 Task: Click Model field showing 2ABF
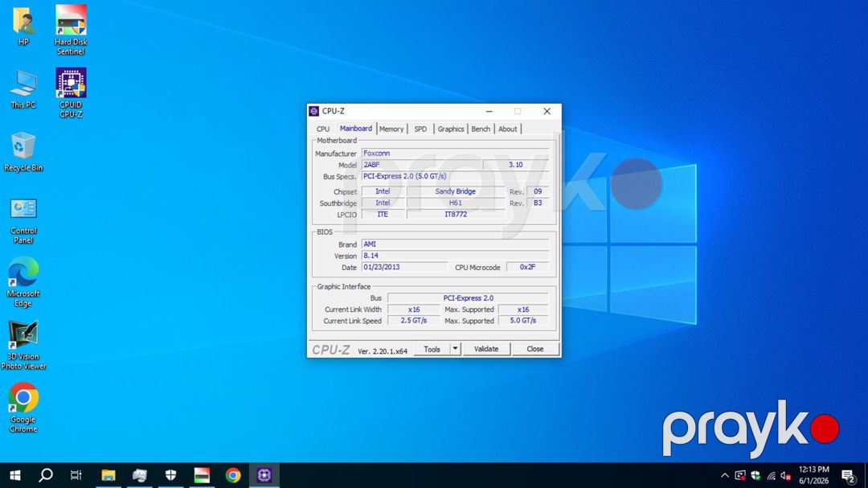421,165
